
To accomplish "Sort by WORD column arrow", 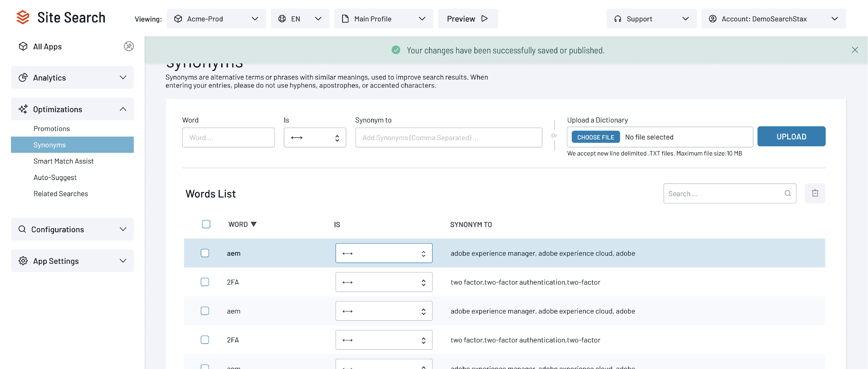I will pos(254,224).
